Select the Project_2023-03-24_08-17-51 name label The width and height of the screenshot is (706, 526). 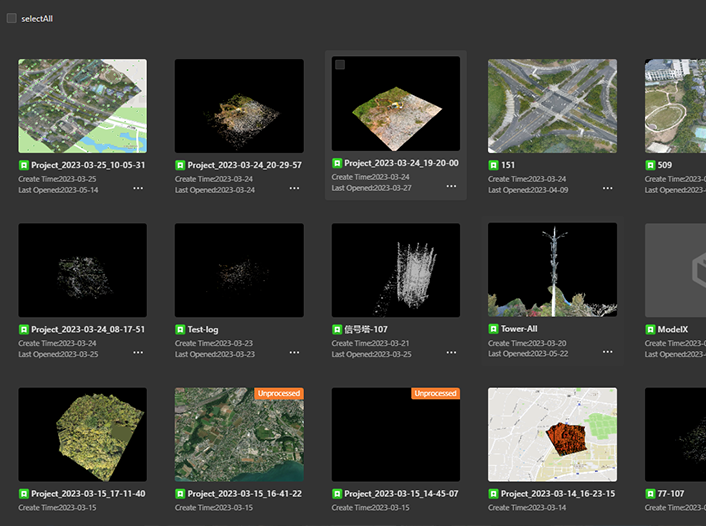[x=88, y=329]
